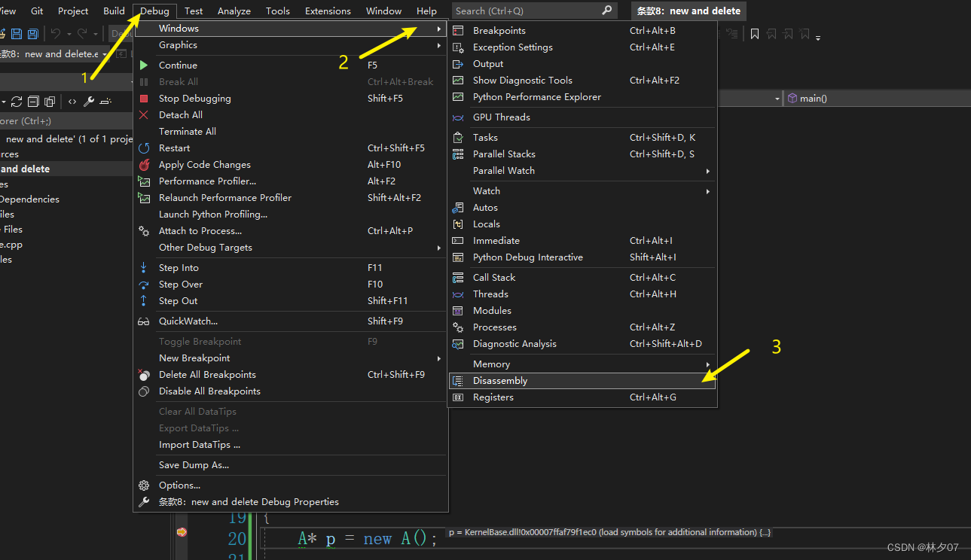Select Step Out in Debug menu
This screenshot has width=971, height=560.
[291, 301]
